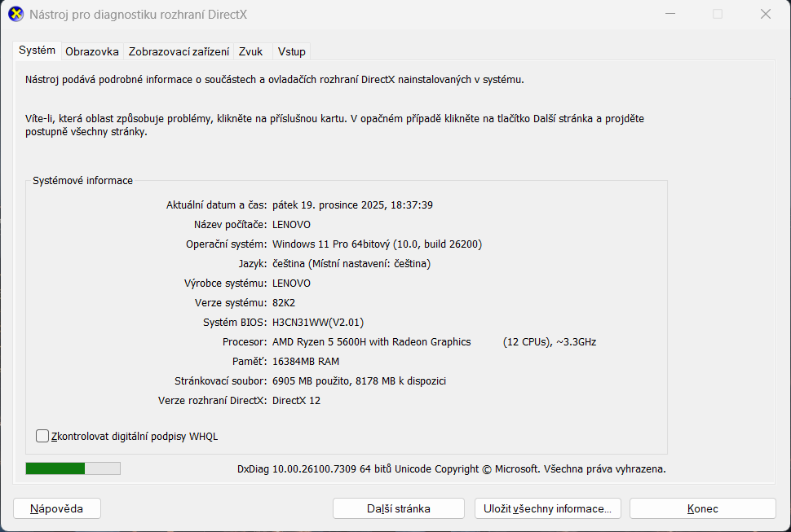Screen dimensions: 791x532
Task: Click Uložit všechny informace to save report
Action: coord(547,508)
